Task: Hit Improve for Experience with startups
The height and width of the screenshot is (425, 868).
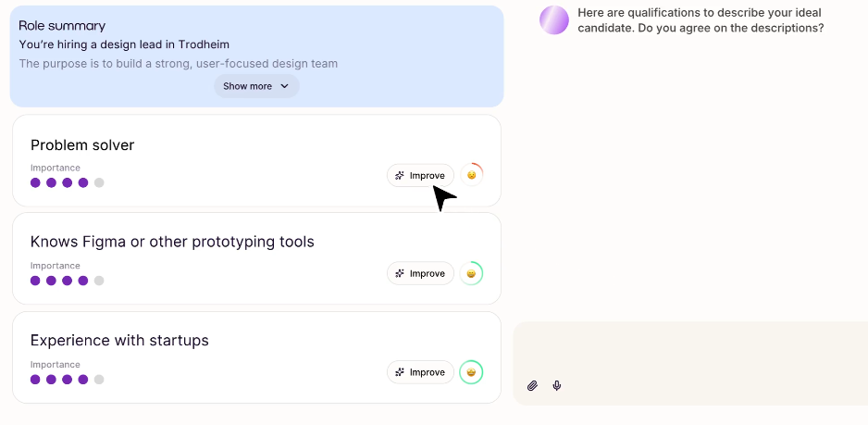Action: point(420,372)
